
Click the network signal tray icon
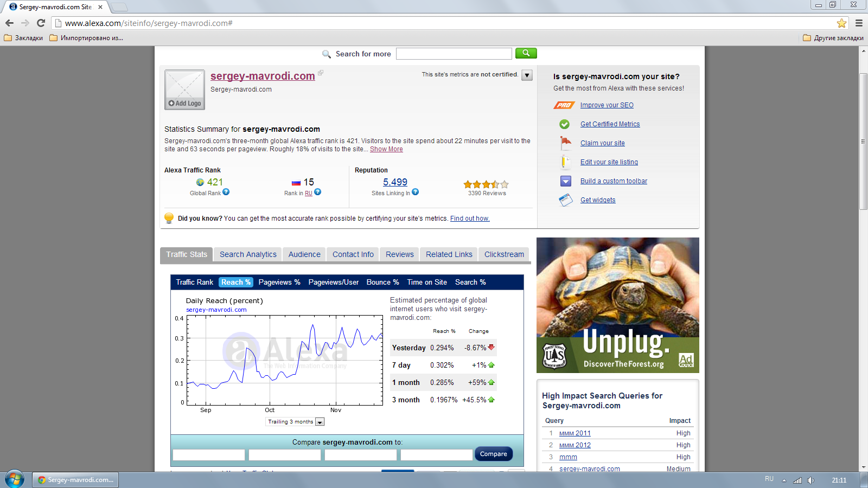click(x=797, y=480)
